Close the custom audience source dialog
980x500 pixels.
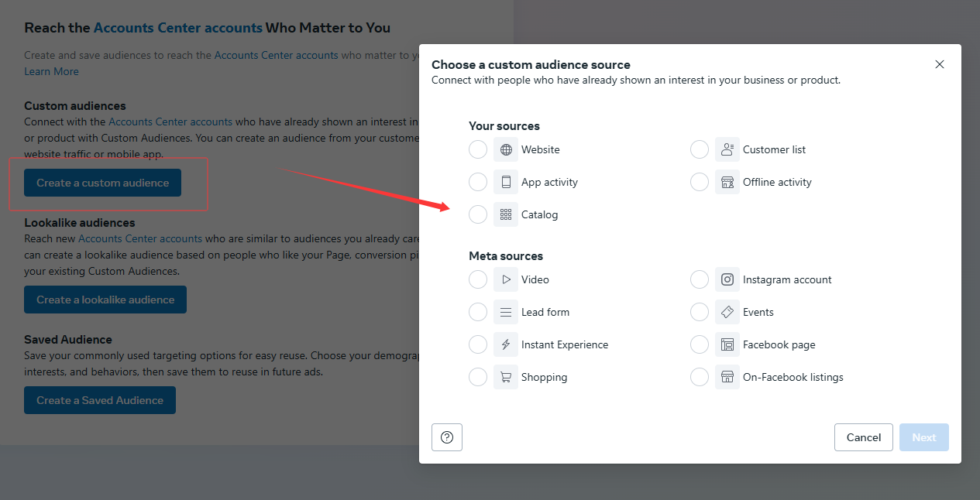coord(940,64)
